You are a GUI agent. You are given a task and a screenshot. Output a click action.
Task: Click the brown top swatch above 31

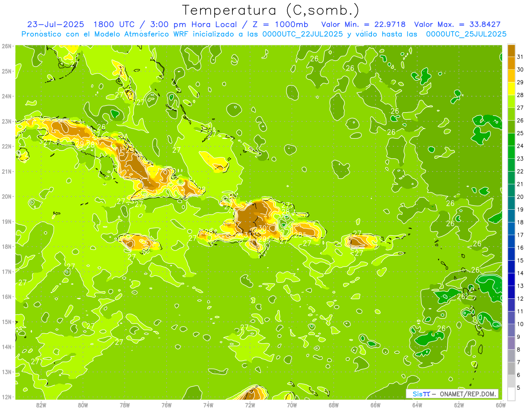(x=512, y=51)
